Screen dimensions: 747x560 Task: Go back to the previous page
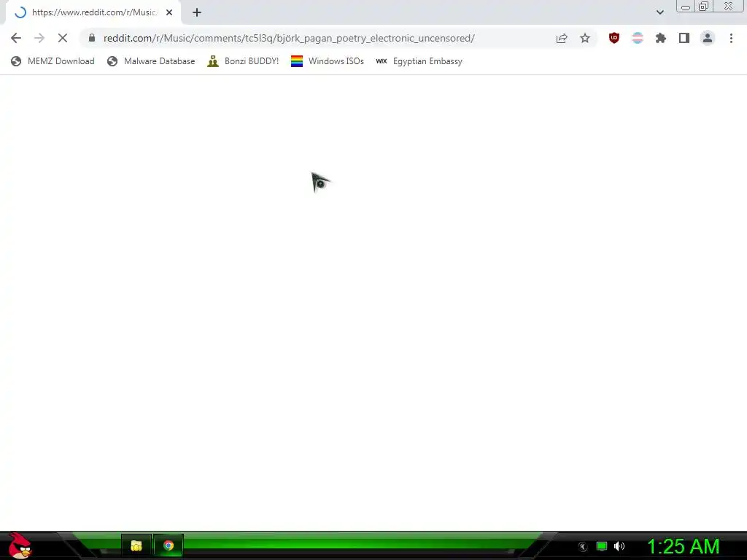point(16,38)
